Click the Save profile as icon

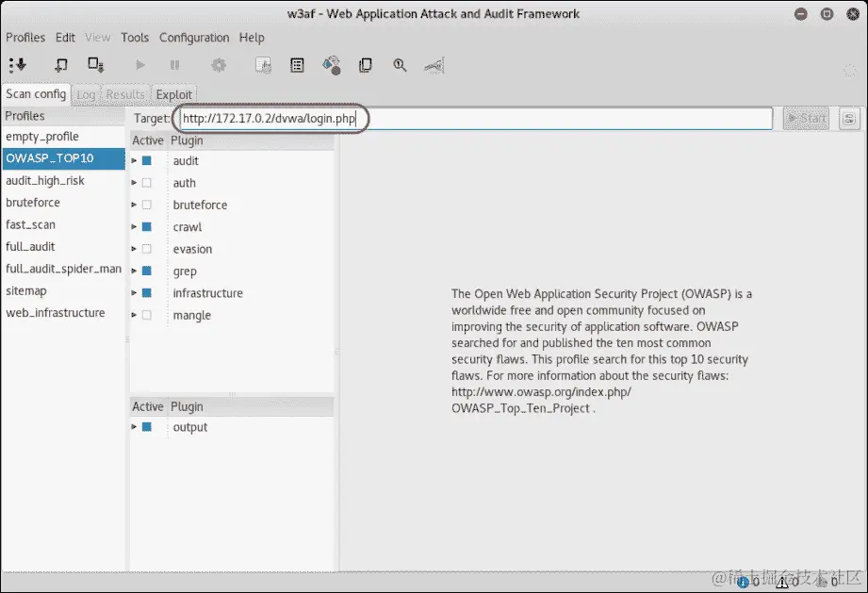point(96,65)
